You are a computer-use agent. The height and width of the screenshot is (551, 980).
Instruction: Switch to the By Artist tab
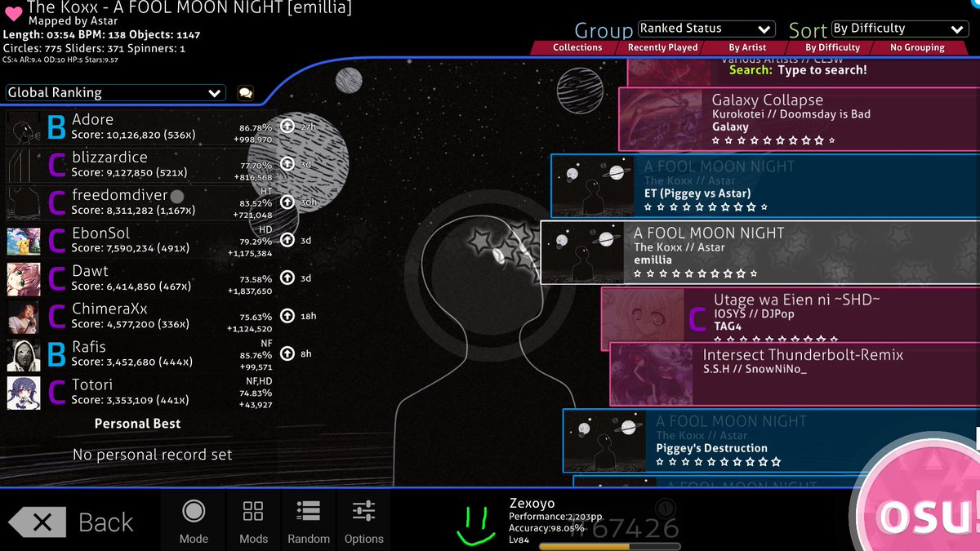747,47
